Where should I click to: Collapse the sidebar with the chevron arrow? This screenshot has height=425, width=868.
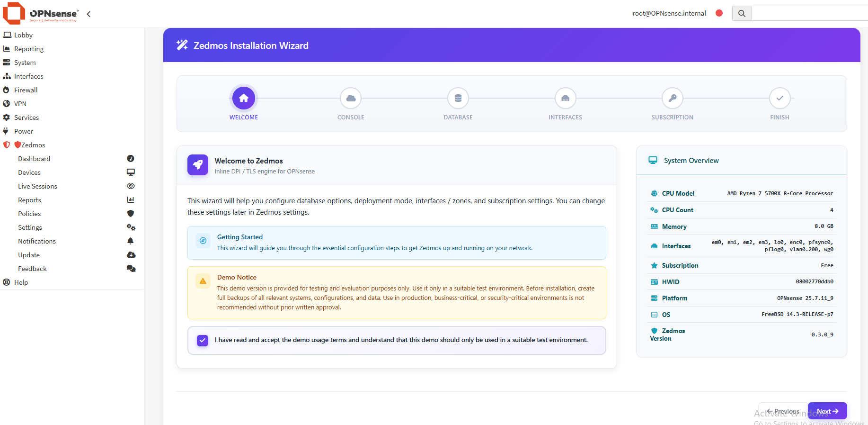click(x=89, y=14)
